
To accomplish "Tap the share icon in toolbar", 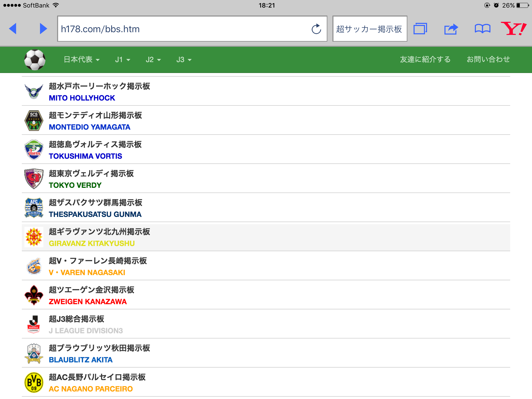I will (451, 29).
